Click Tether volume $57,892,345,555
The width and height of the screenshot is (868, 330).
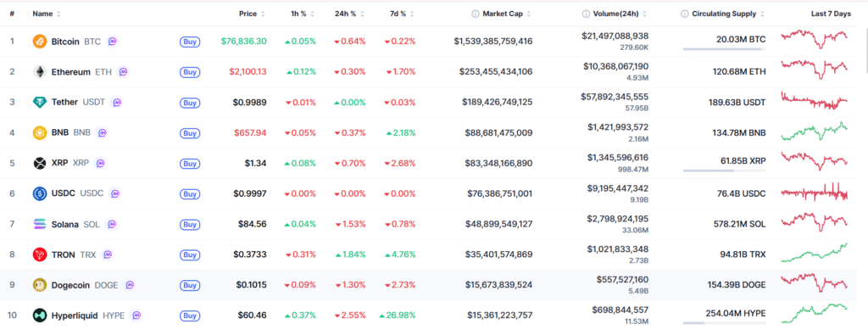pyautogui.click(x=615, y=97)
